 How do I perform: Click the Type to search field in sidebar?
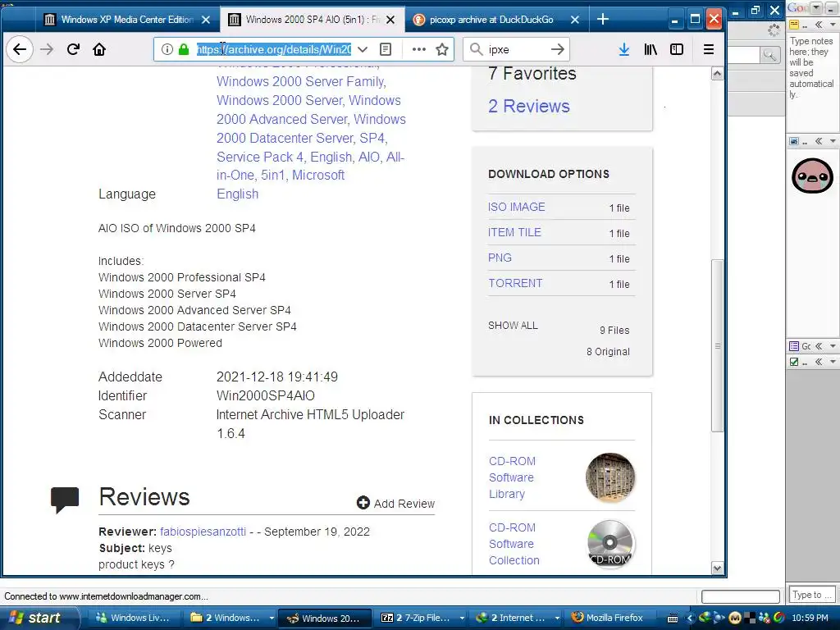[812, 595]
